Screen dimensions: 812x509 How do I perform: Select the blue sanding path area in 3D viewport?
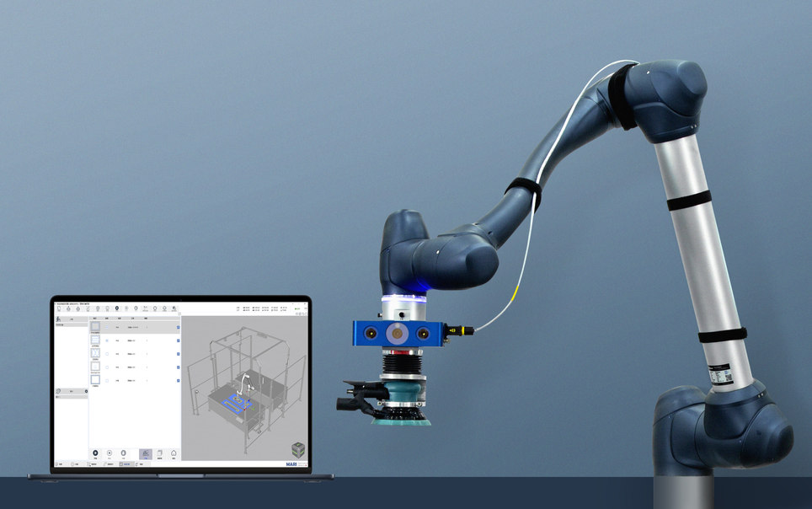236,403
